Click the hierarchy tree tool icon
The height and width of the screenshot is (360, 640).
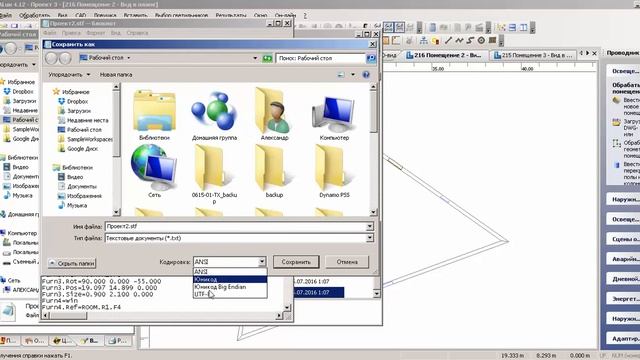click(424, 40)
